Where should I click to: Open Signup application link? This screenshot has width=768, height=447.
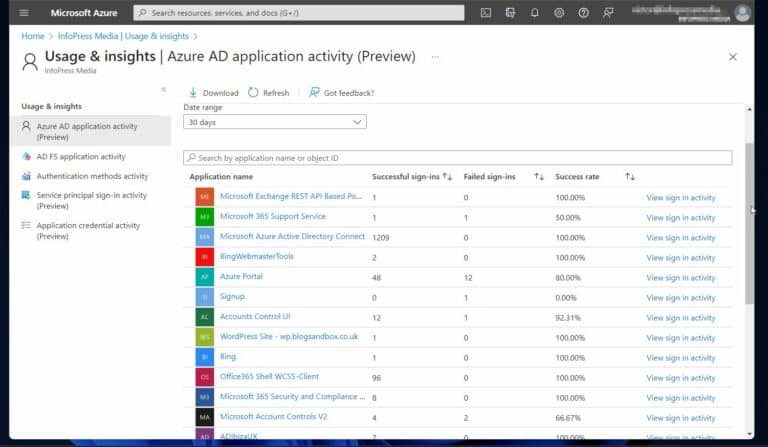tap(232, 296)
